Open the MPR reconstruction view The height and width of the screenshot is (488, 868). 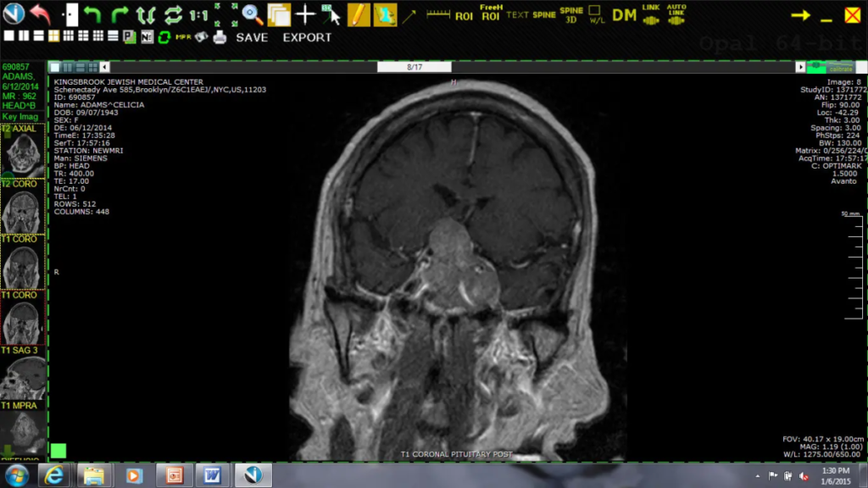(x=183, y=37)
